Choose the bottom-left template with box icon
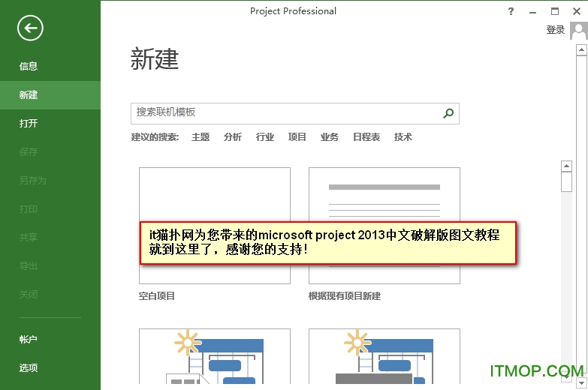588x390 pixels. click(215, 356)
